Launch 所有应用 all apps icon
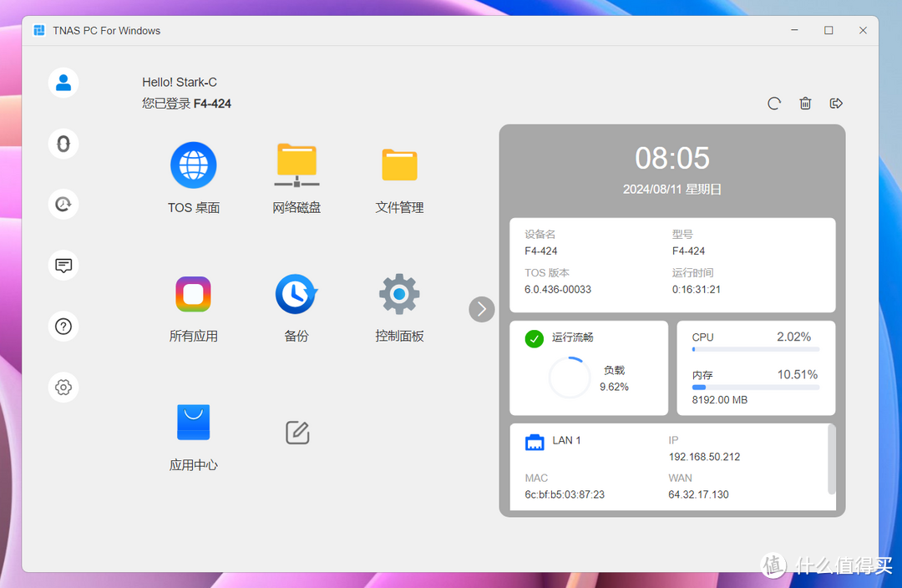Screen dimensions: 902x588 (x=194, y=294)
